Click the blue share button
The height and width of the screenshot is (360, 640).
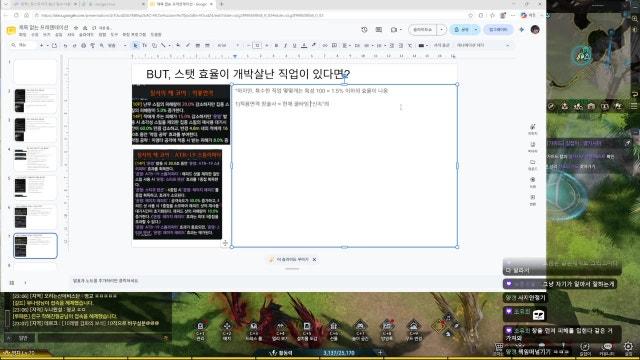pyautogui.click(x=462, y=30)
